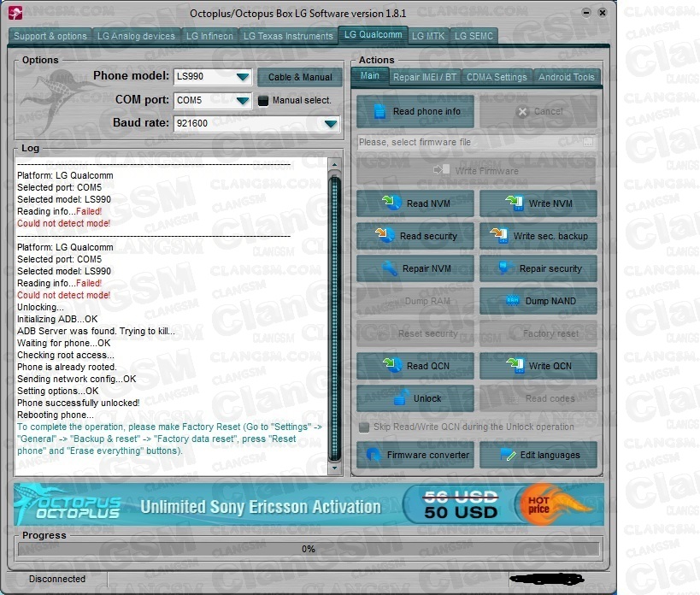Click the Read phone info document icon
This screenshot has height=595, width=700.
pyautogui.click(x=379, y=110)
